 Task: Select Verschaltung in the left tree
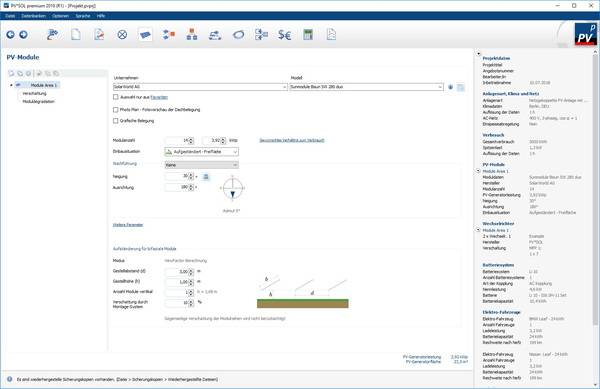(34, 93)
